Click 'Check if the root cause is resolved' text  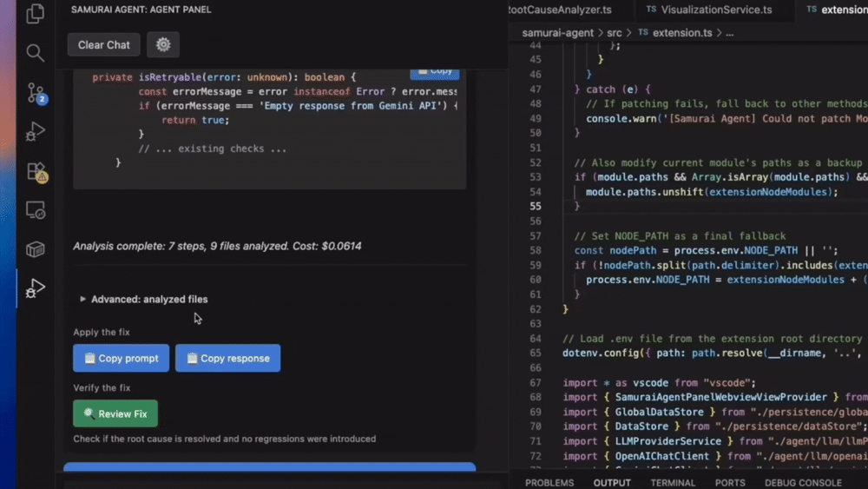click(224, 439)
